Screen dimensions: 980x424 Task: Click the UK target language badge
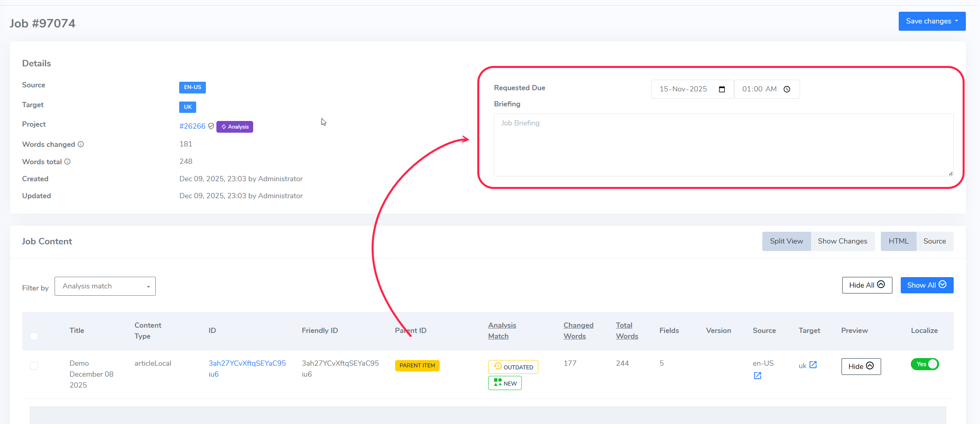pyautogui.click(x=188, y=107)
